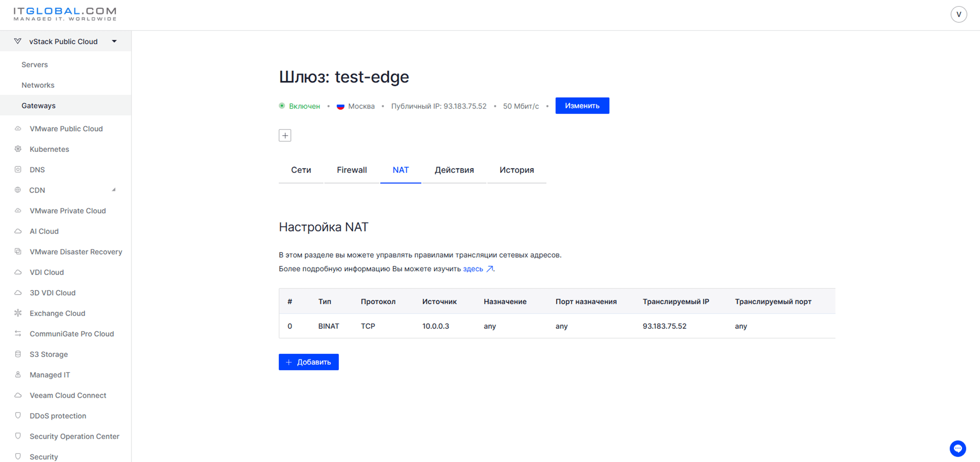Click the Москва location label
The width and height of the screenshot is (980, 462).
click(x=361, y=106)
